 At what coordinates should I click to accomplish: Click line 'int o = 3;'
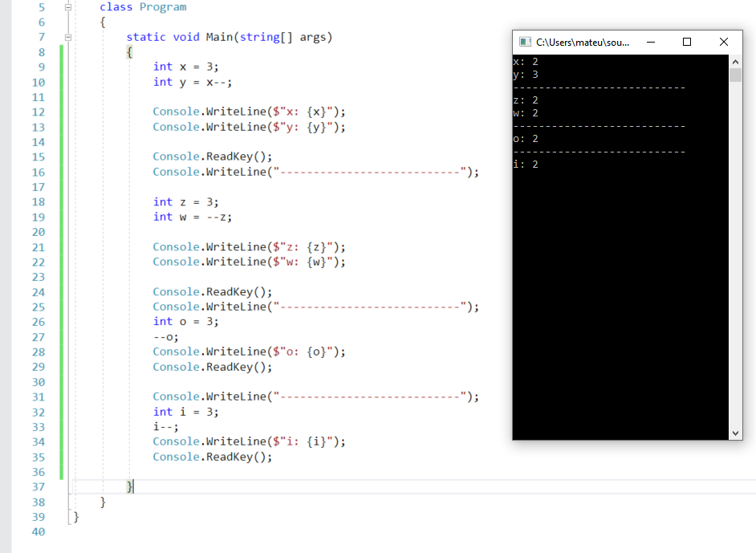pyautogui.click(x=185, y=322)
